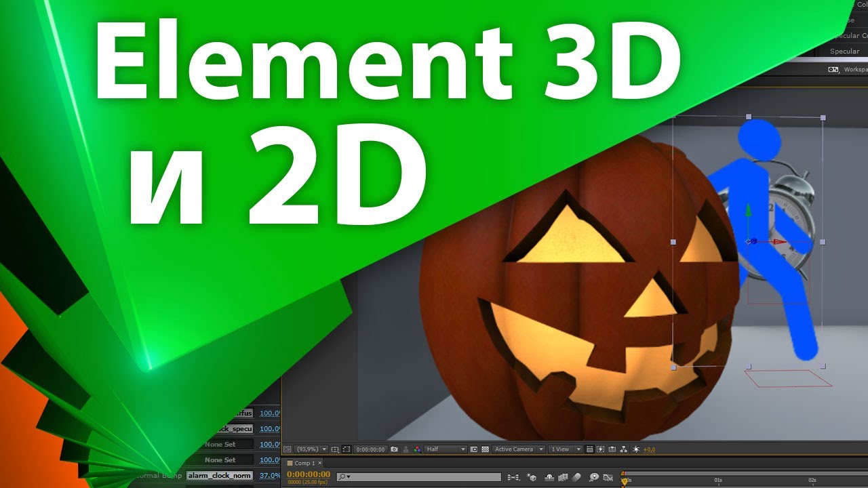Click the Fast Previews icon
Screen dimensions: 868x488
coord(601,449)
